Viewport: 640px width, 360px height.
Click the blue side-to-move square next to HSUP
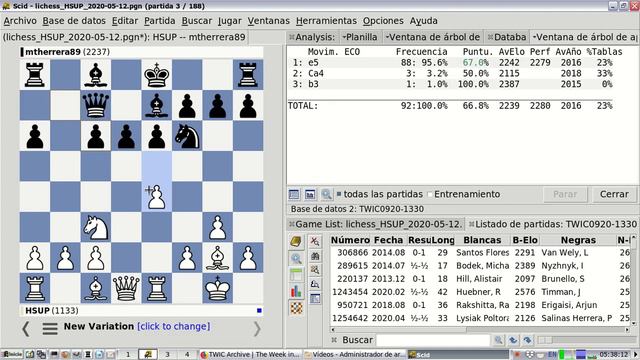[x=259, y=311]
